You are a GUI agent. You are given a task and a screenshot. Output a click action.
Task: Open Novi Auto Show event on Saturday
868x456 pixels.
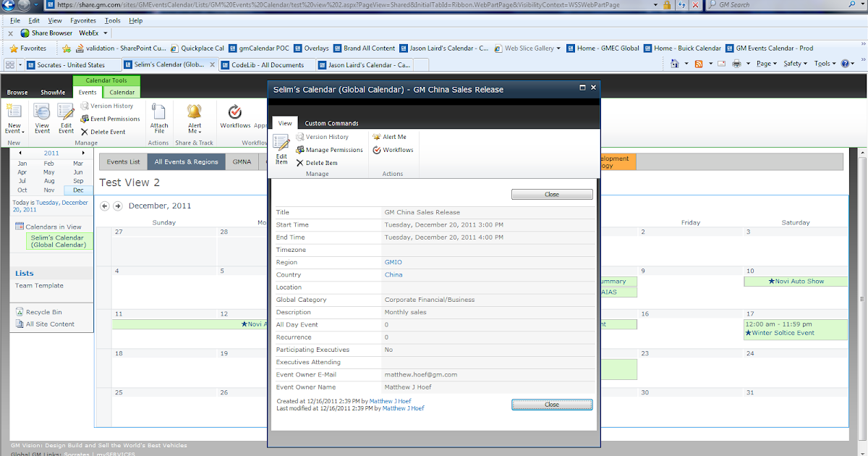point(796,281)
